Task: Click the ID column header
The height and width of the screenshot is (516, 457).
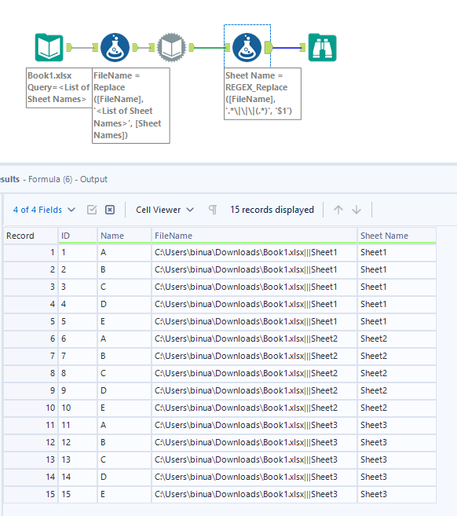Action: point(78,236)
